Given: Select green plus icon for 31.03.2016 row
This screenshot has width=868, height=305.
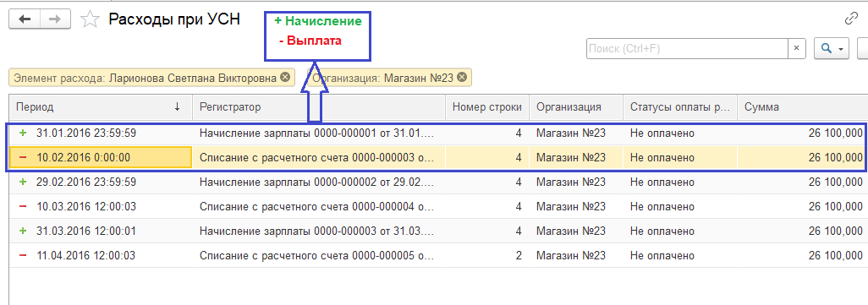Looking at the screenshot, I should click(x=23, y=231).
